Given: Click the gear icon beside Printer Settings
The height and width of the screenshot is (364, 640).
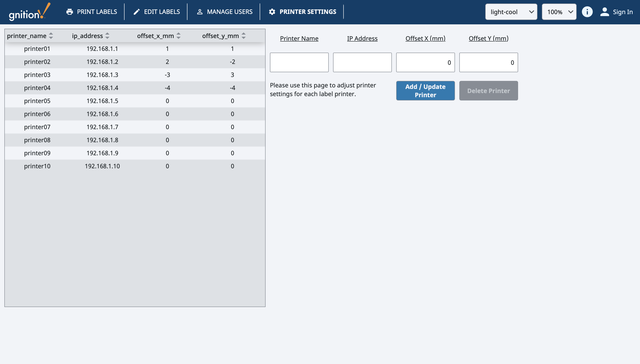Looking at the screenshot, I should pyautogui.click(x=272, y=12).
